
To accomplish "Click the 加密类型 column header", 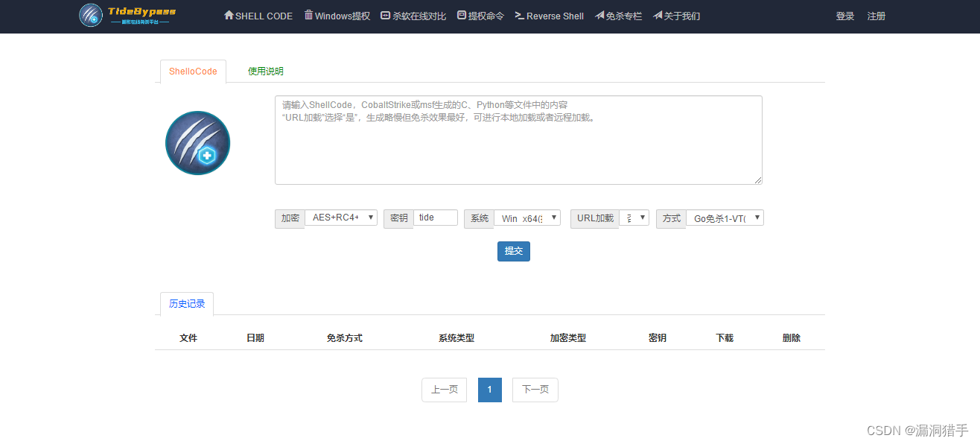I will pos(568,338).
